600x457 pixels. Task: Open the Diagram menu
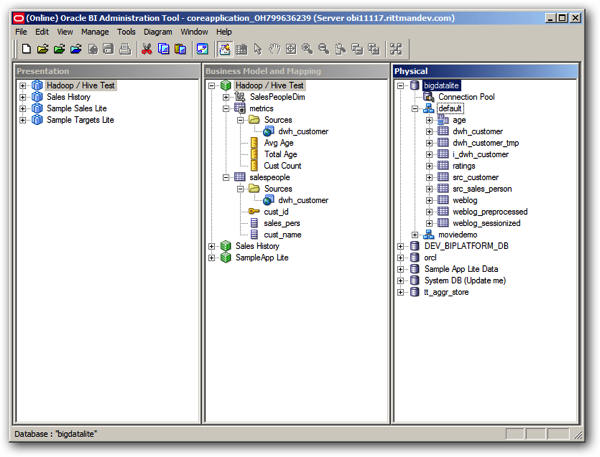click(x=158, y=32)
